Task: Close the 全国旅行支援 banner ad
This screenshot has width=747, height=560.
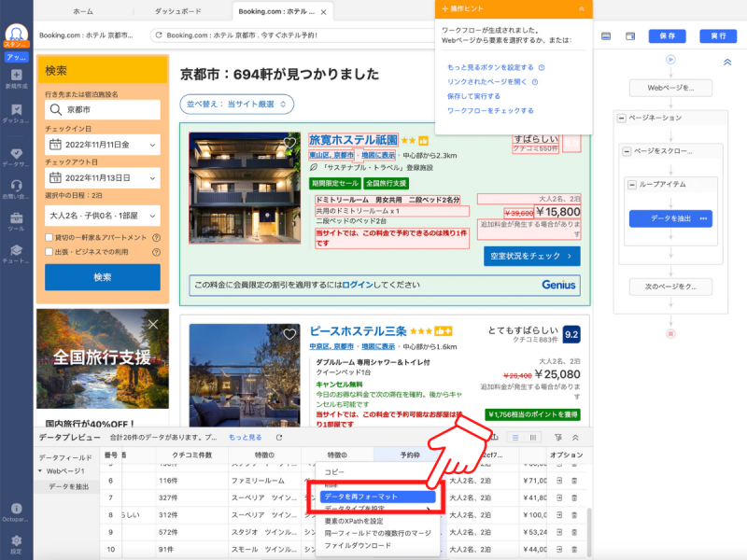Action: tap(153, 324)
